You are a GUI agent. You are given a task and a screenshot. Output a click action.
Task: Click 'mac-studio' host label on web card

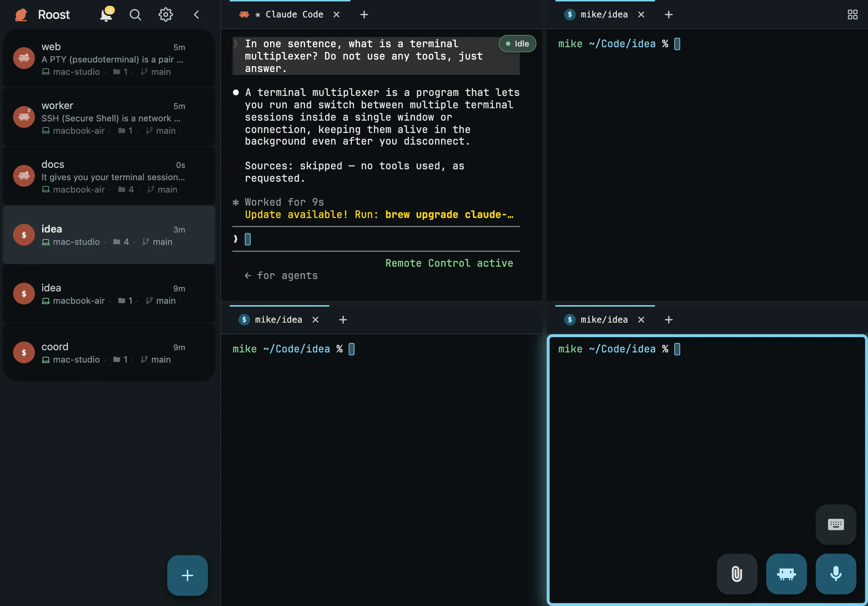coord(76,72)
